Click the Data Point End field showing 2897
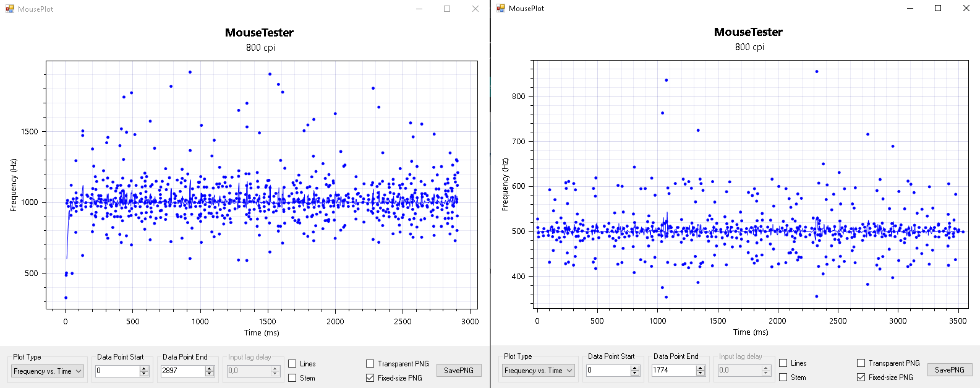The width and height of the screenshot is (980, 388). tap(182, 371)
